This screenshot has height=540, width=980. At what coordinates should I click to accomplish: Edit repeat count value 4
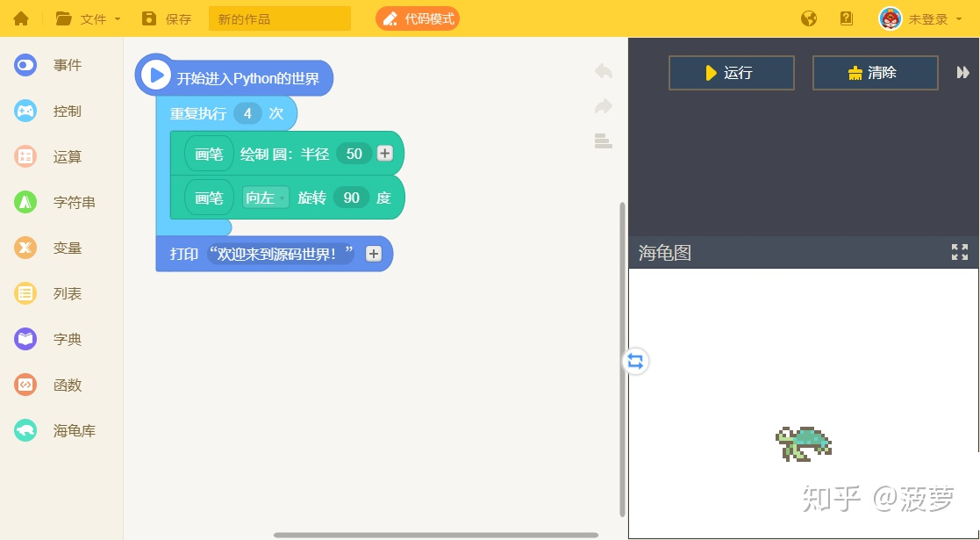(247, 113)
